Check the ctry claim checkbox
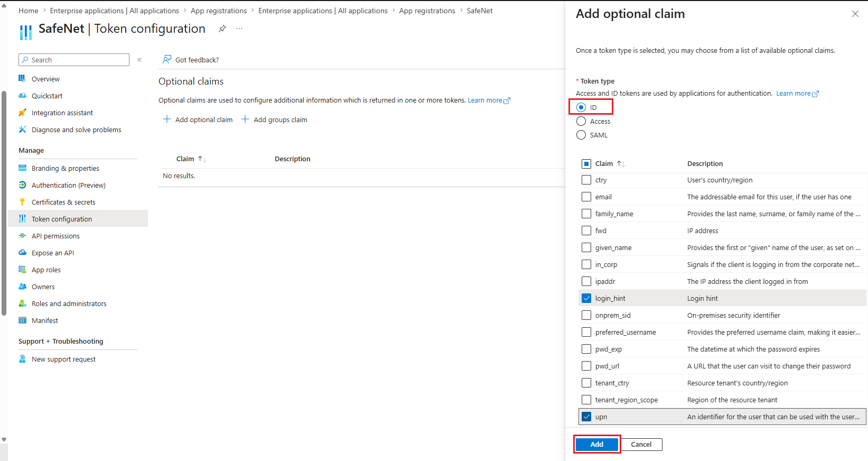 [586, 180]
